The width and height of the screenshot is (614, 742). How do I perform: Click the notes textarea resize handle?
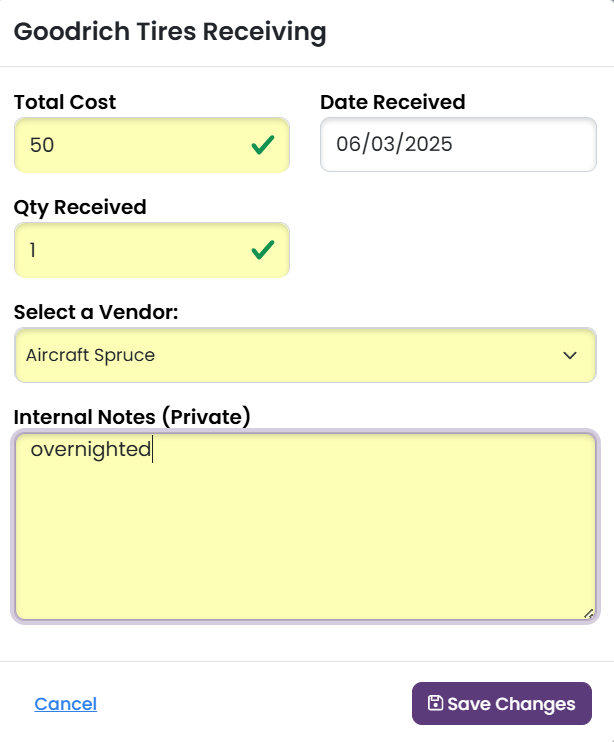click(589, 614)
